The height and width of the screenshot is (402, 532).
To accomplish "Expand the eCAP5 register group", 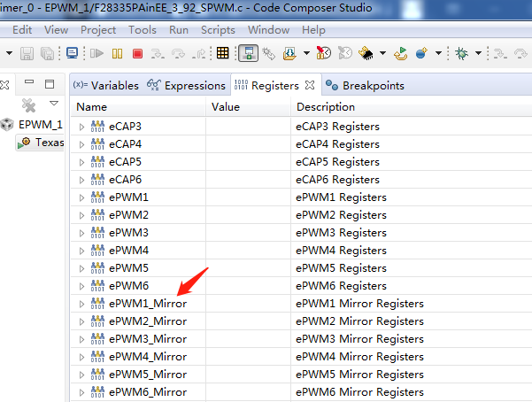I will [x=81, y=162].
